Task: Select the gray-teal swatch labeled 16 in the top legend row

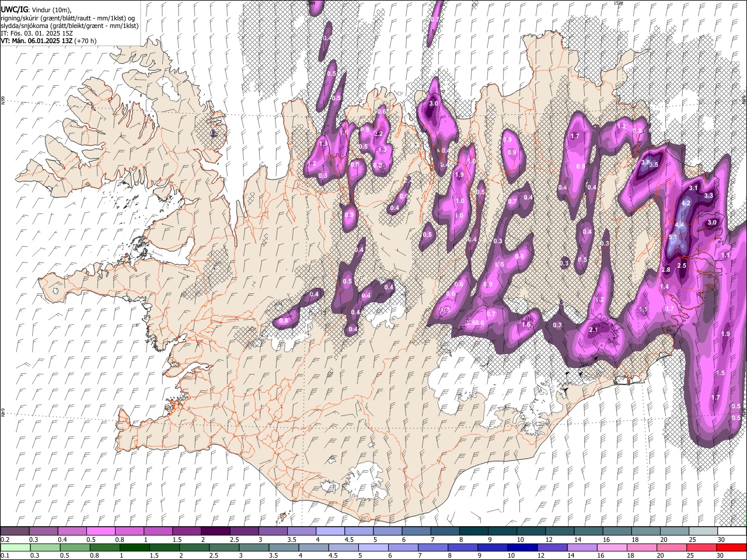Action: tap(617, 531)
